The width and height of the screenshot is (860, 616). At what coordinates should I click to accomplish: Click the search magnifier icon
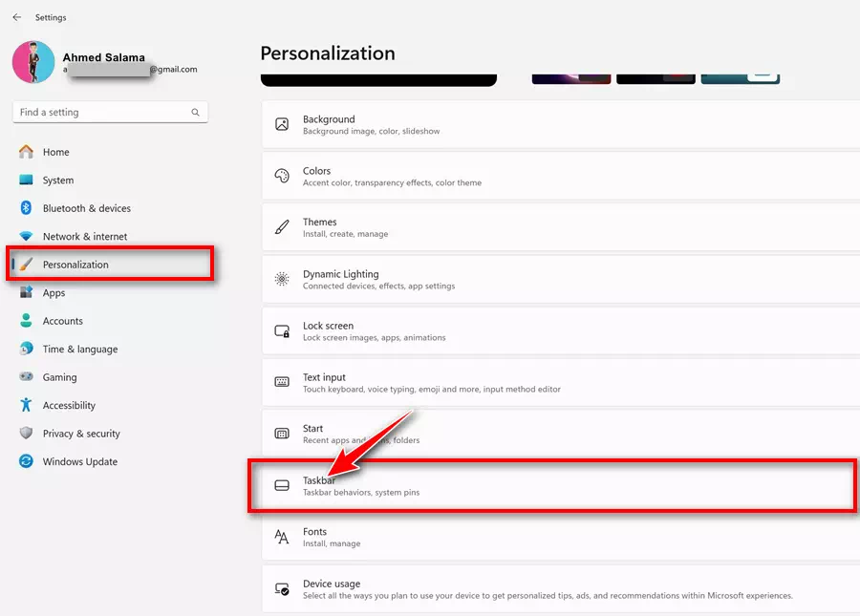(x=195, y=113)
